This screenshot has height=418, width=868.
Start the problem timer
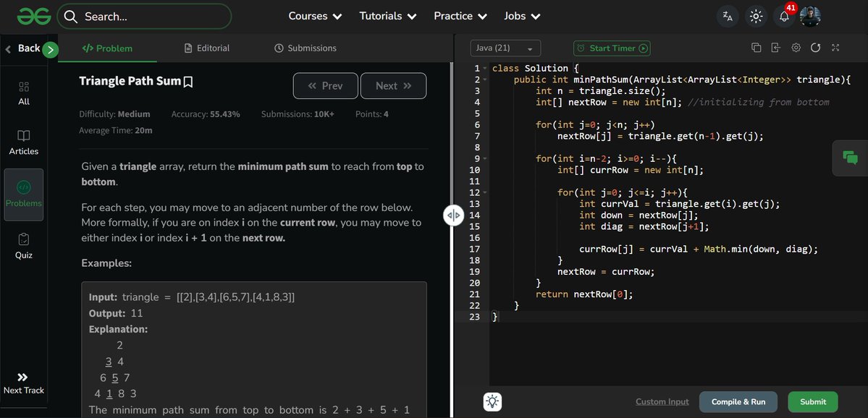pyautogui.click(x=610, y=47)
